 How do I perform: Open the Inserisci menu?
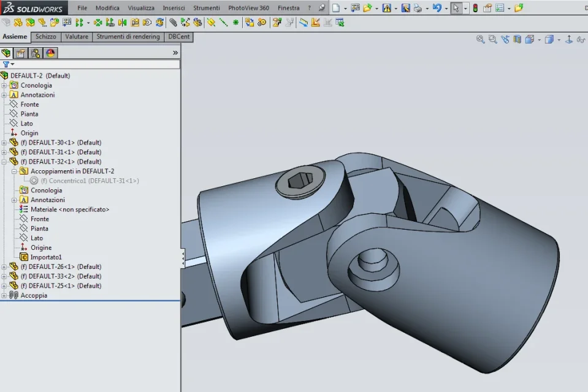pyautogui.click(x=174, y=8)
